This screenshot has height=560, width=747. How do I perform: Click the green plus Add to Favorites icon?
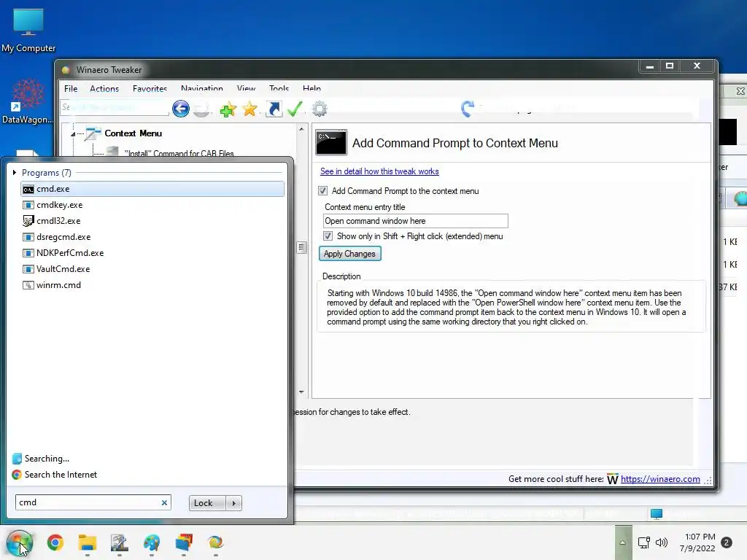(x=228, y=109)
